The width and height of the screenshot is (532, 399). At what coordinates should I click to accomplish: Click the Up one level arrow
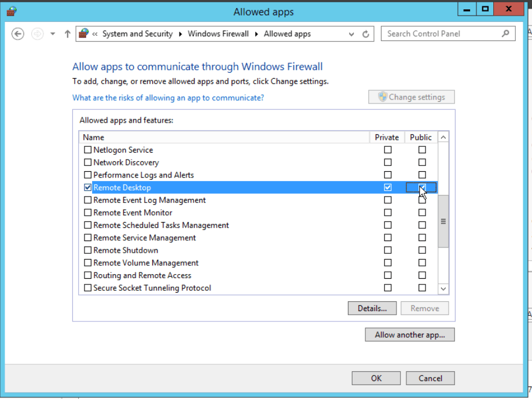(67, 34)
